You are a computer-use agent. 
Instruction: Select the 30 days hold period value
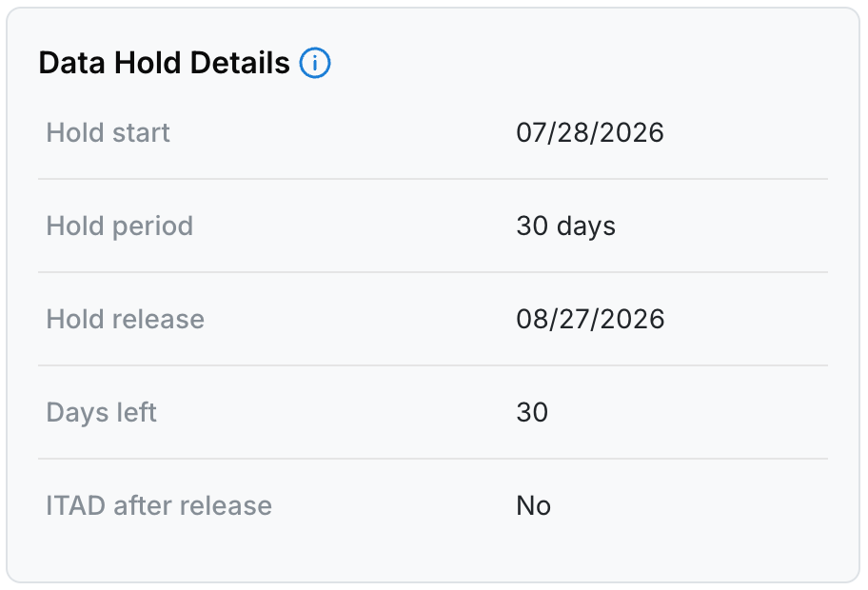click(x=565, y=226)
